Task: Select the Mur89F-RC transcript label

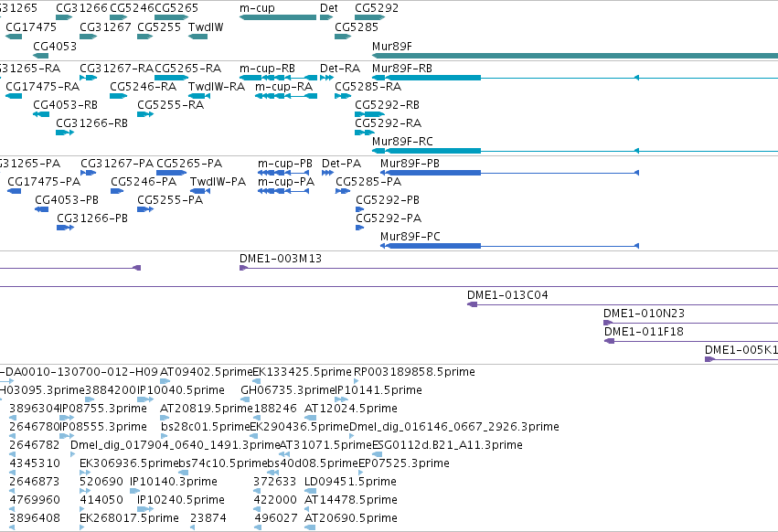Action: [x=402, y=142]
